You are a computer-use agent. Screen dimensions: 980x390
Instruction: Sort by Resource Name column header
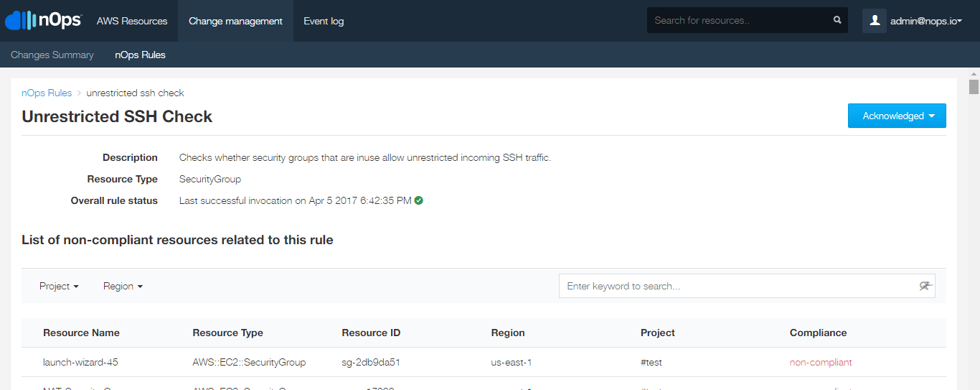pos(81,333)
